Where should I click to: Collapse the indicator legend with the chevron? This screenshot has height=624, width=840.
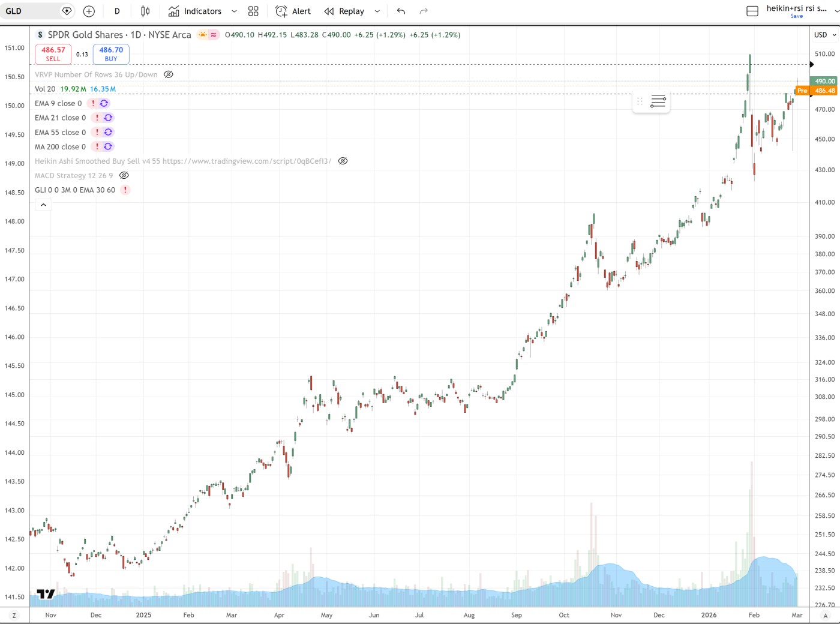click(x=43, y=205)
